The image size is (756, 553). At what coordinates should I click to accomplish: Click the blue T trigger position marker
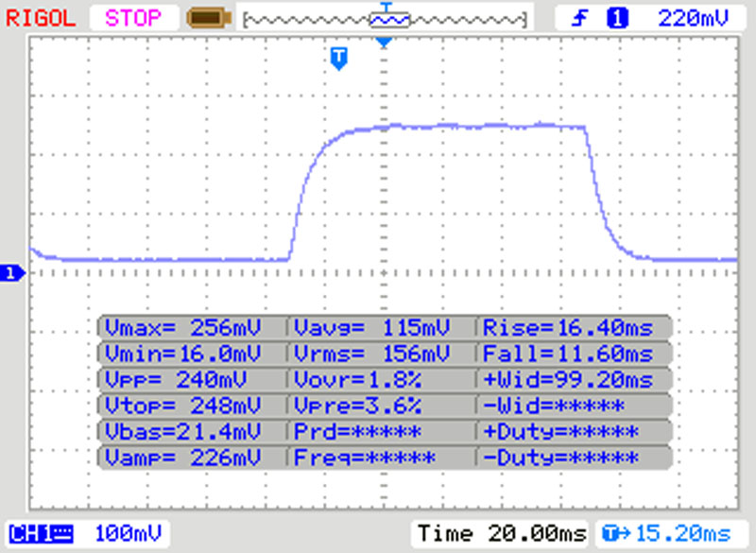pos(339,59)
